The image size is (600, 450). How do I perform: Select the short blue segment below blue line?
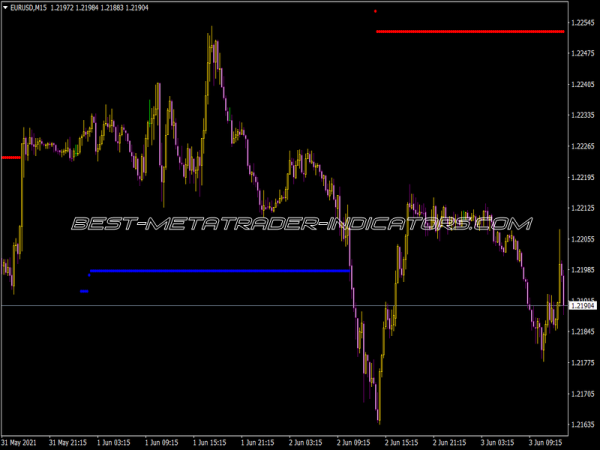pyautogui.click(x=84, y=291)
